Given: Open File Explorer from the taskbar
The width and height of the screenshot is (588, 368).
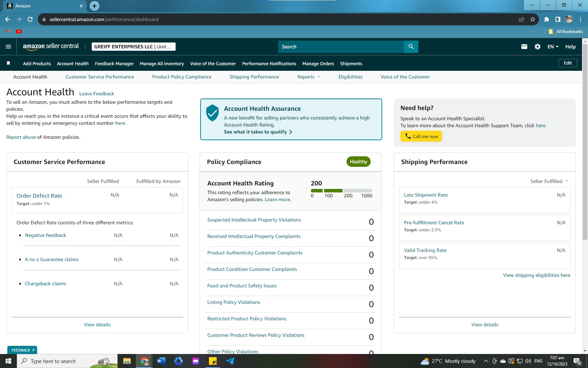Looking at the screenshot, I should pyautogui.click(x=127, y=361).
